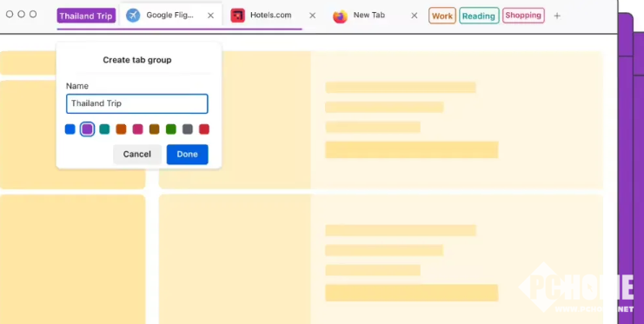Switch to the Hotels.com tab

tap(270, 15)
